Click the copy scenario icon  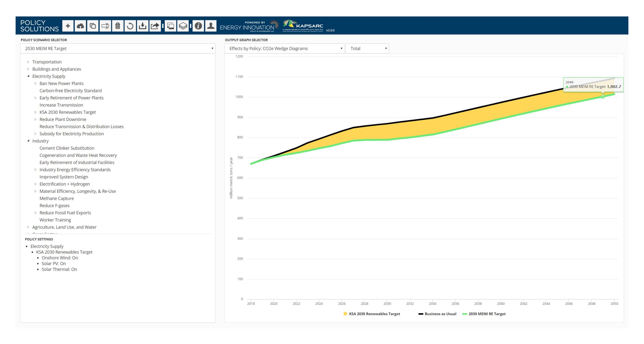pyautogui.click(x=93, y=26)
